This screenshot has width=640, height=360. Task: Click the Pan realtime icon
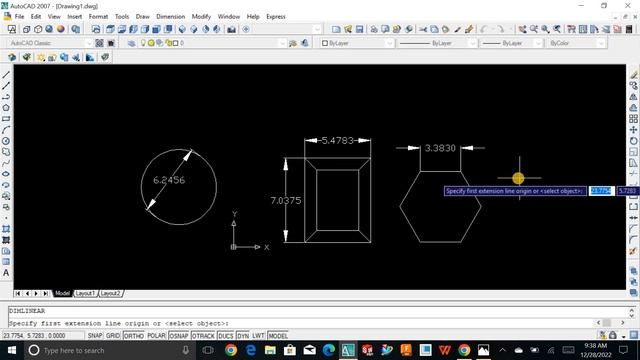(x=522, y=29)
